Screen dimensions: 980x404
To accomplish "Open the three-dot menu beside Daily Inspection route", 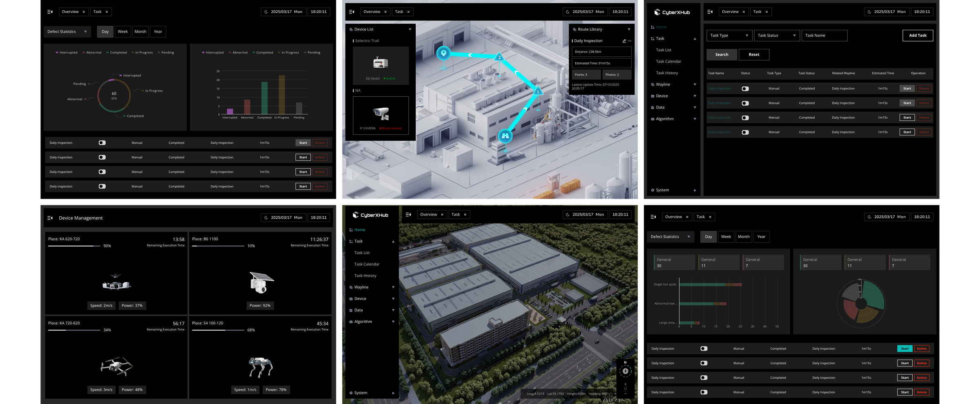I will pyautogui.click(x=630, y=41).
